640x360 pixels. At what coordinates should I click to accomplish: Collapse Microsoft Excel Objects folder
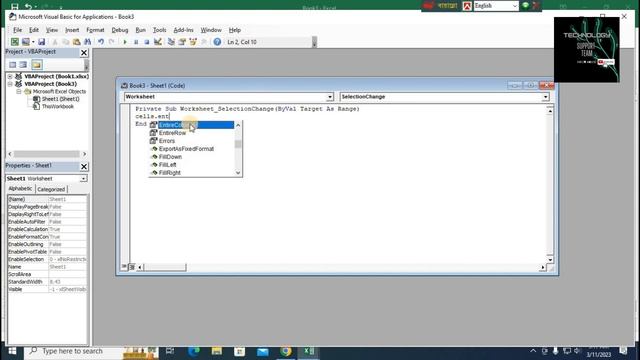(x=19, y=92)
